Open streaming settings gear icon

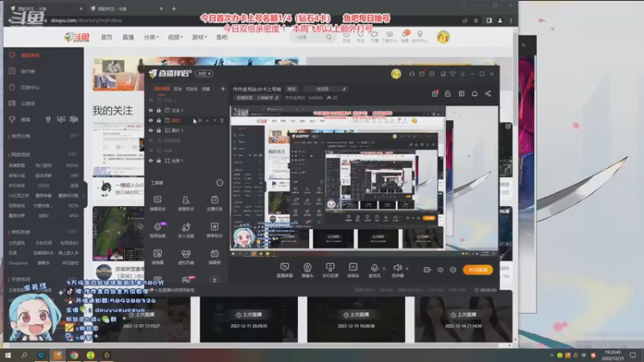click(453, 269)
